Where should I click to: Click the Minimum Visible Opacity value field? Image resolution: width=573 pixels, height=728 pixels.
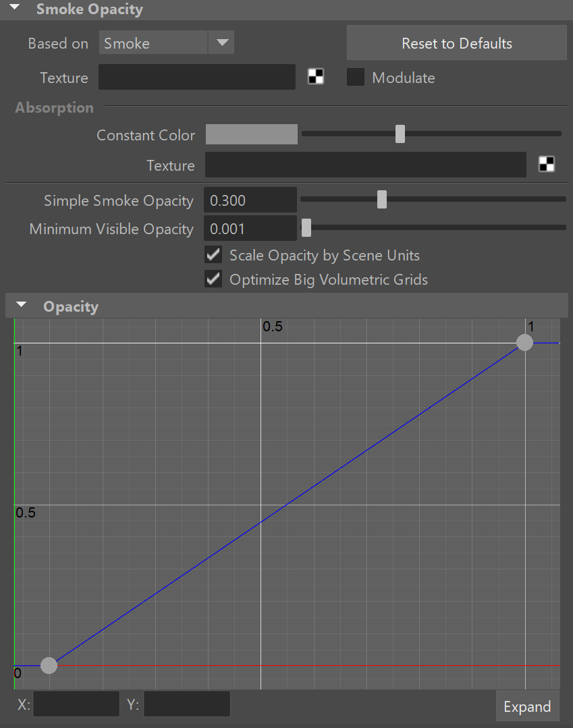(x=250, y=229)
